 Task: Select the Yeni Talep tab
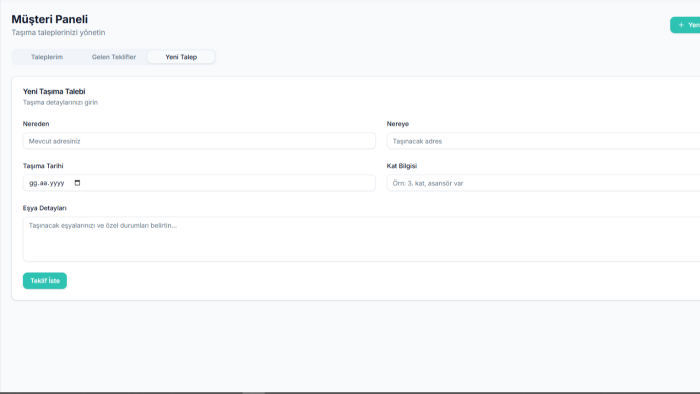[181, 57]
